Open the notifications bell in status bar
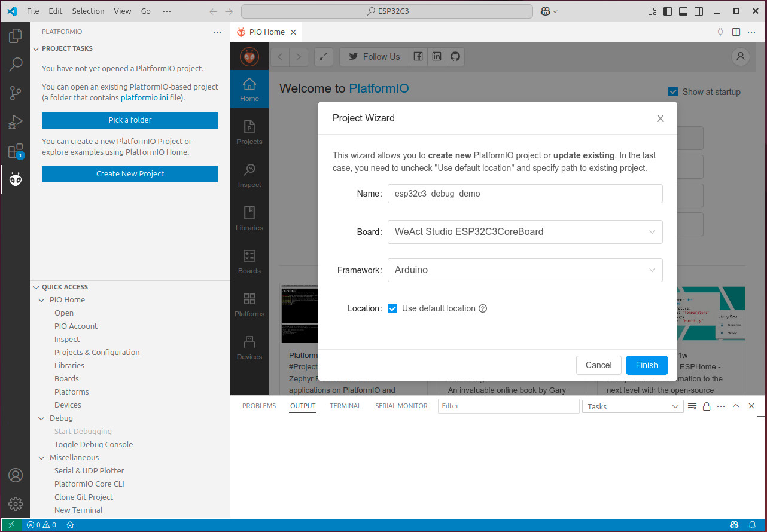767x532 pixels. [x=752, y=525]
